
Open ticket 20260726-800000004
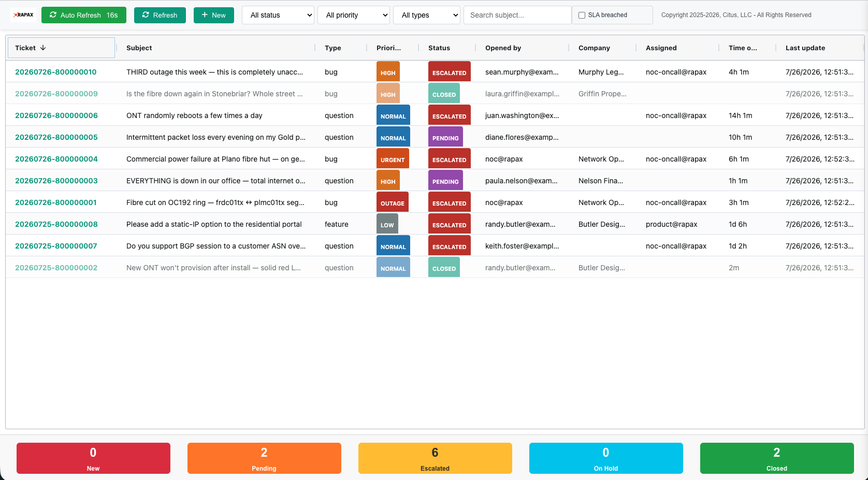pos(56,159)
